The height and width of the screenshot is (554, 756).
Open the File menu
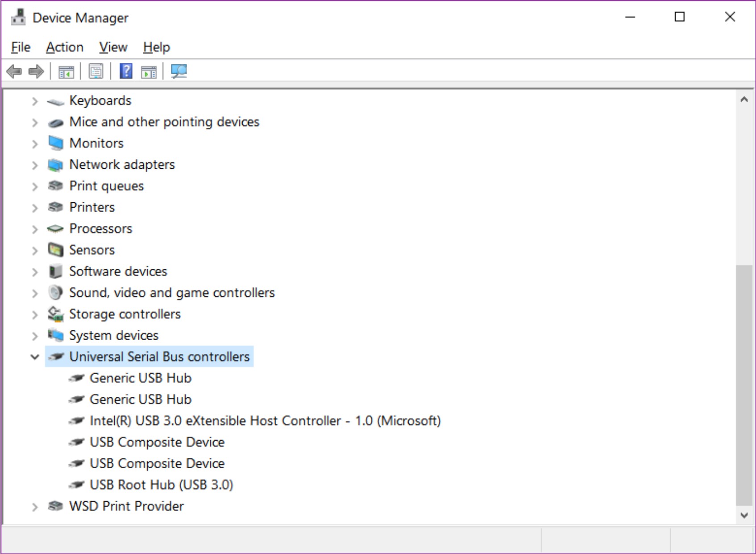pyautogui.click(x=21, y=47)
